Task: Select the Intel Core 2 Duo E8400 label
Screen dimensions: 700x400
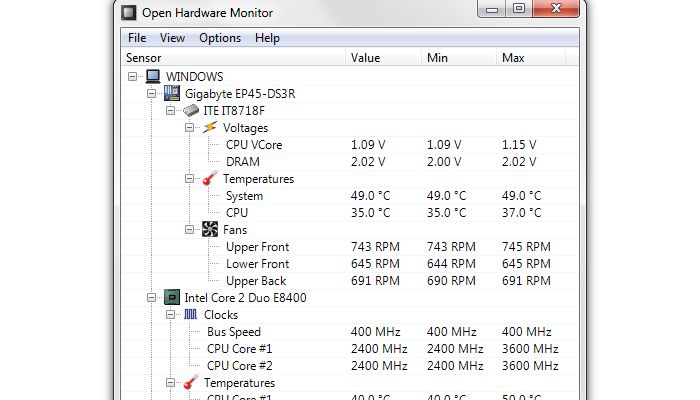Action: coord(246,298)
